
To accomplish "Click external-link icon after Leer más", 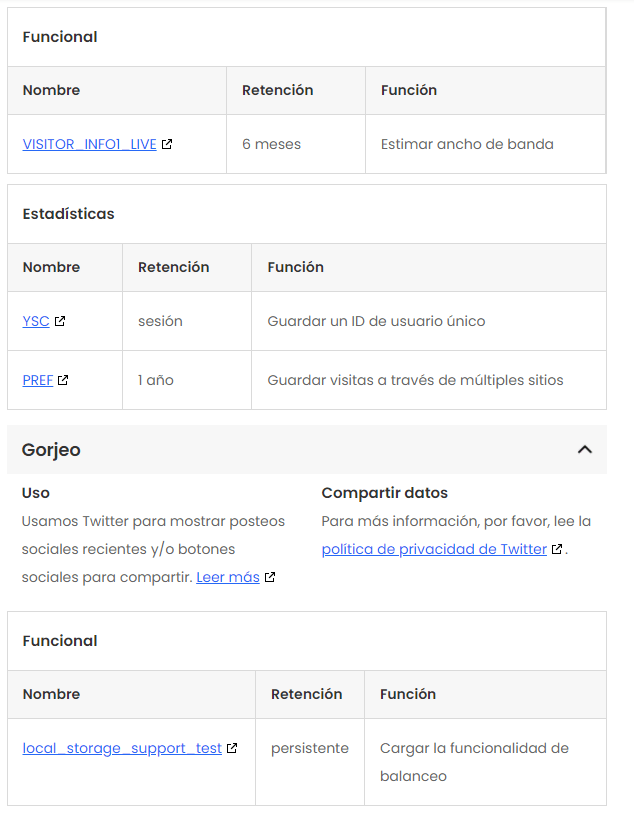I will point(270,577).
